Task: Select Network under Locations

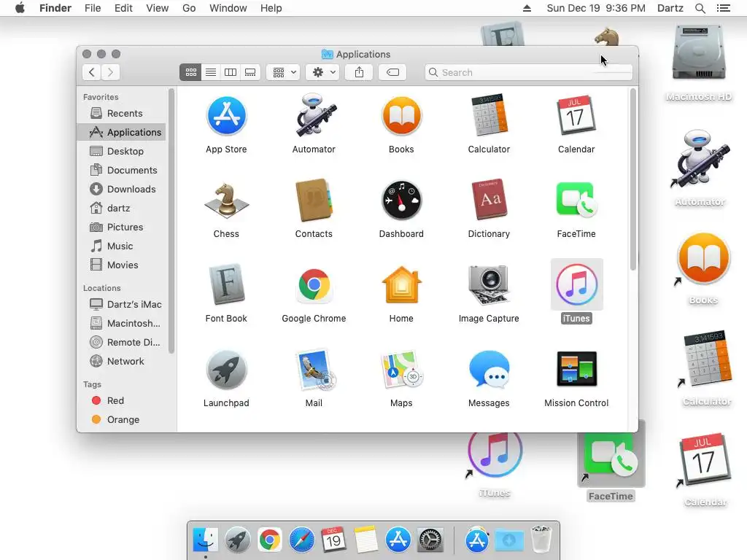Action: point(122,362)
